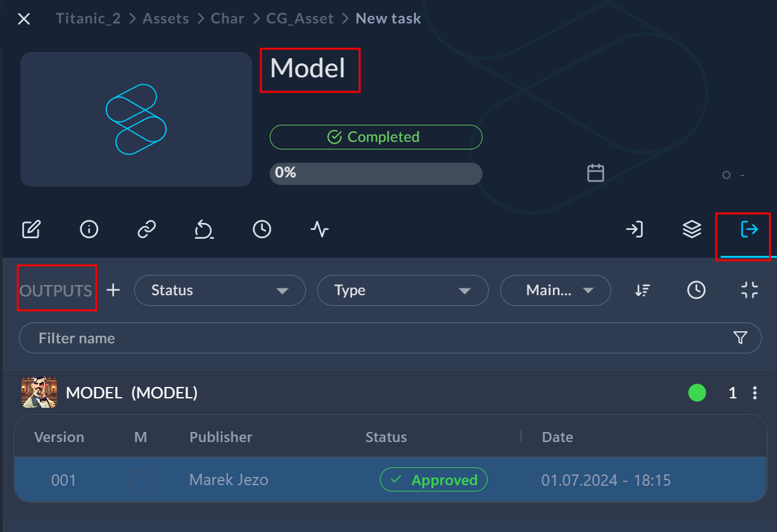
Task: Collapse all outputs with shrink icon
Action: tap(750, 290)
